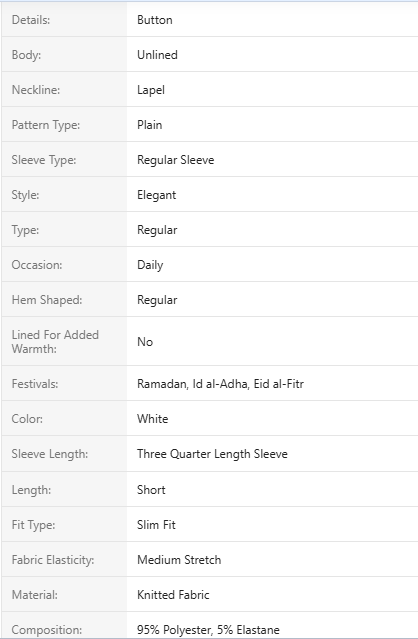
Task: Select Three Quarter Length Sleeve value
Action: point(212,454)
